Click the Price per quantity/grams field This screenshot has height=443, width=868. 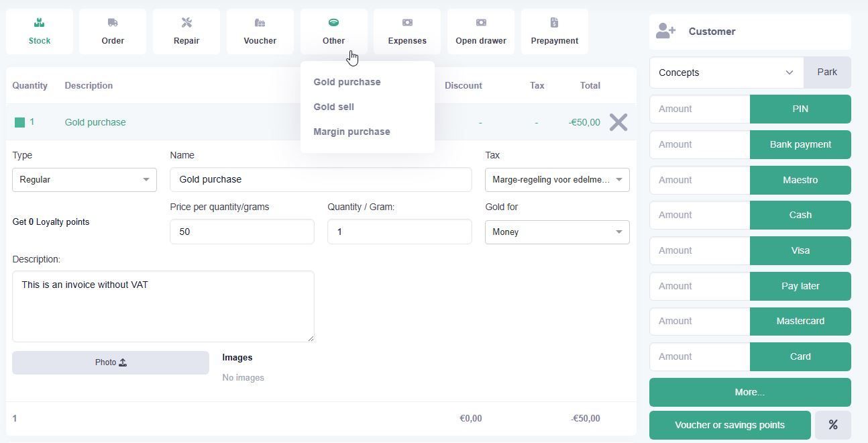point(241,232)
